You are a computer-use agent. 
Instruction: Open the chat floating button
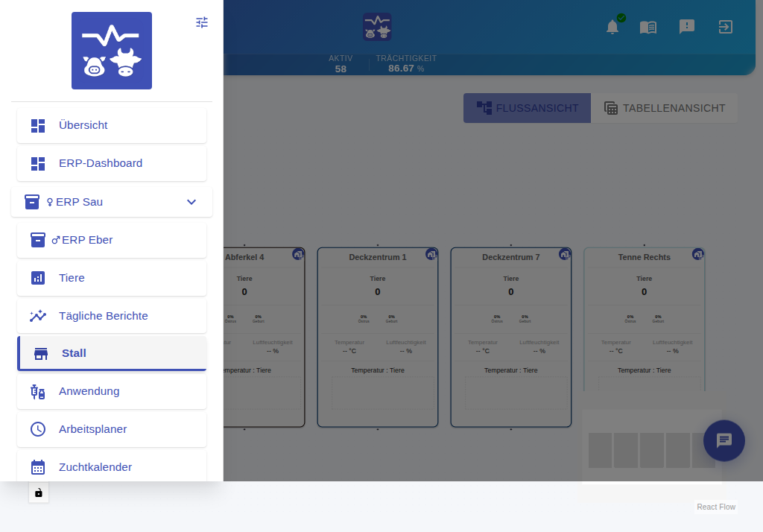(x=724, y=440)
